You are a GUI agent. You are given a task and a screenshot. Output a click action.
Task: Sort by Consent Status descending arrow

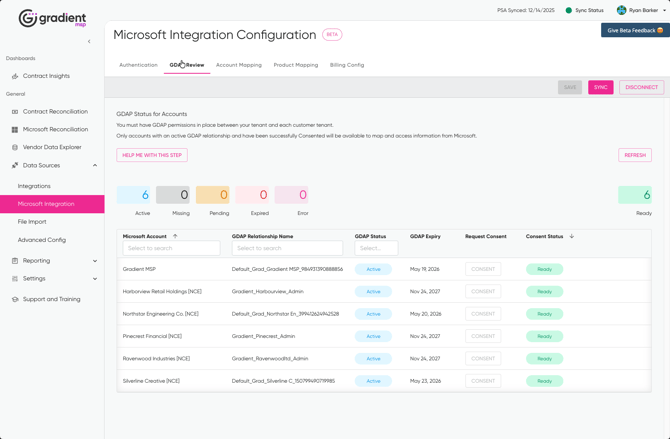(572, 237)
